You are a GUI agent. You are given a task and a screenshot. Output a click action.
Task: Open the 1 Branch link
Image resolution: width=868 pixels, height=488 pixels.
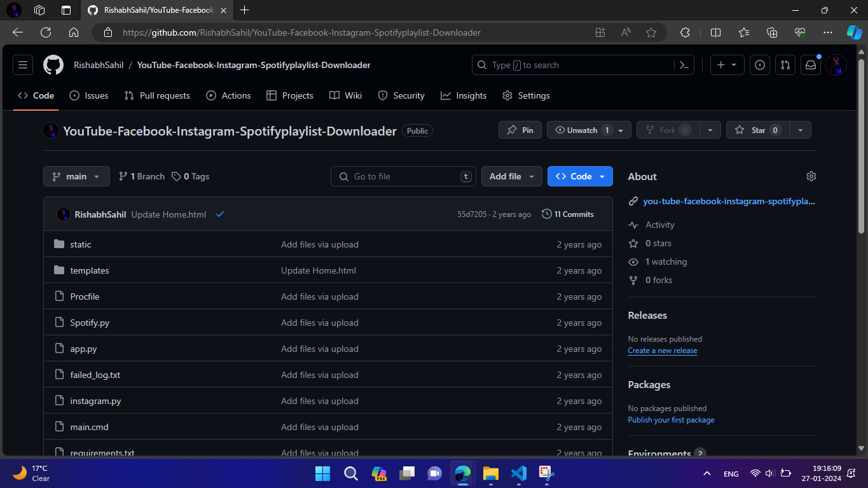(x=142, y=176)
